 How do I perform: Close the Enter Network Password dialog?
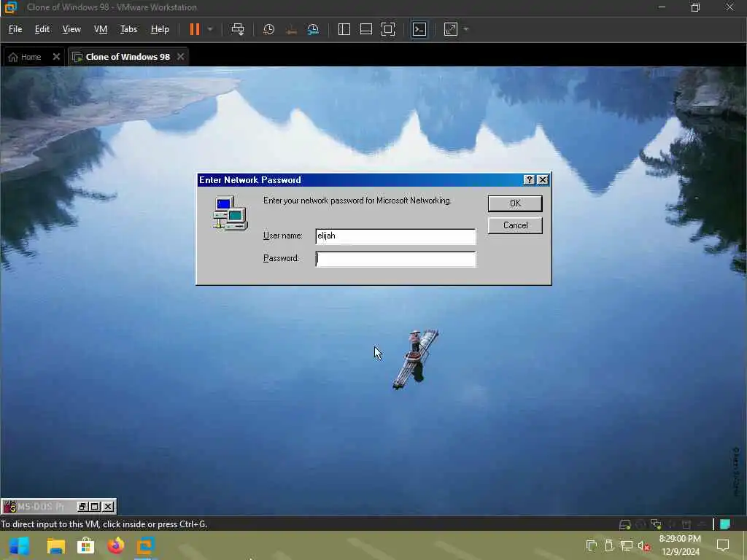click(x=543, y=179)
